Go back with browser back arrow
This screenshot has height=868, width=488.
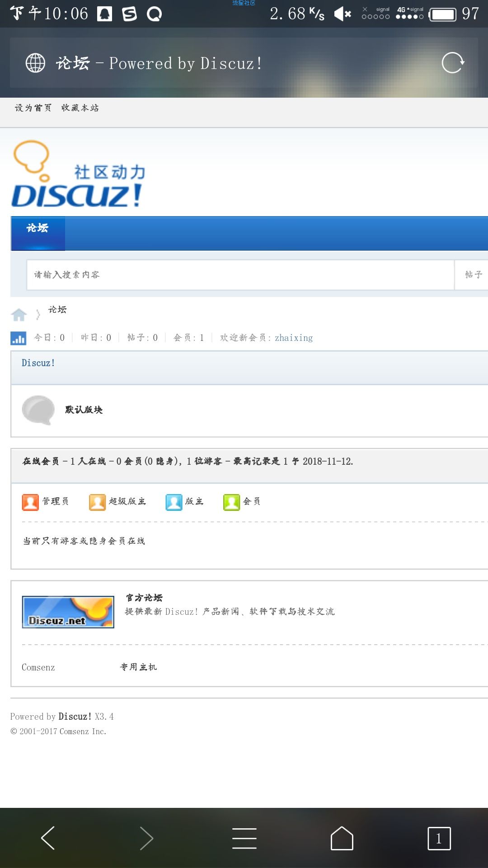point(48,838)
